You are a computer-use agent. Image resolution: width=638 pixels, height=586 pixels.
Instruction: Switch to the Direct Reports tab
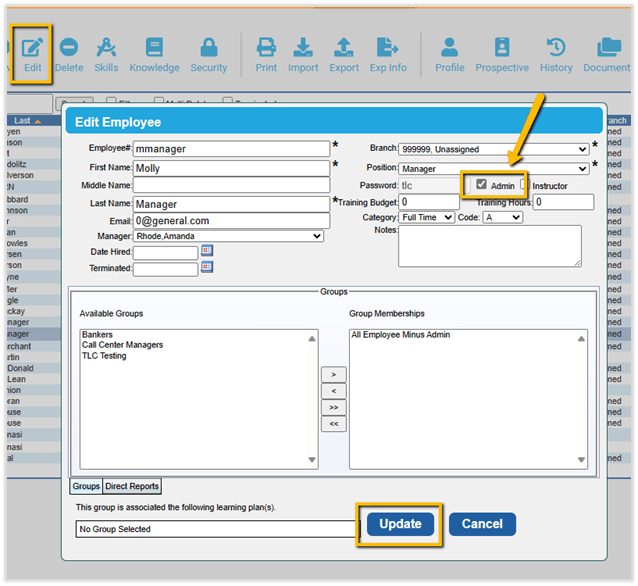(x=132, y=486)
